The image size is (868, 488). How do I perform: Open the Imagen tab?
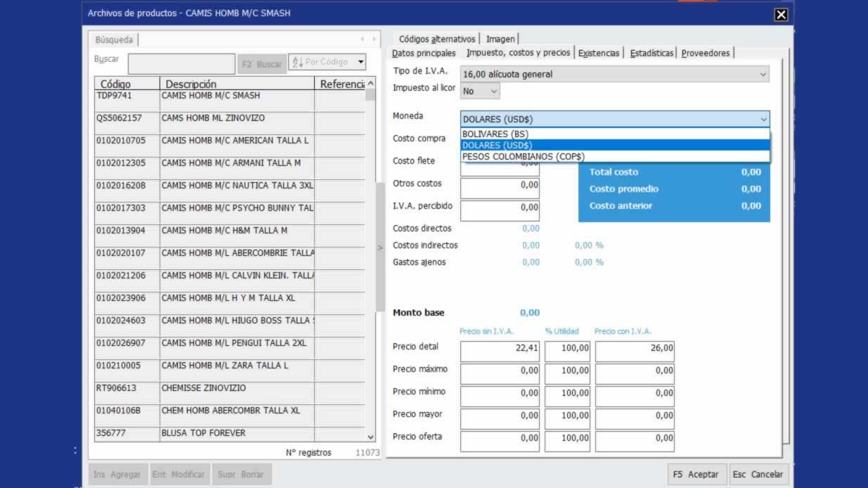click(x=500, y=39)
